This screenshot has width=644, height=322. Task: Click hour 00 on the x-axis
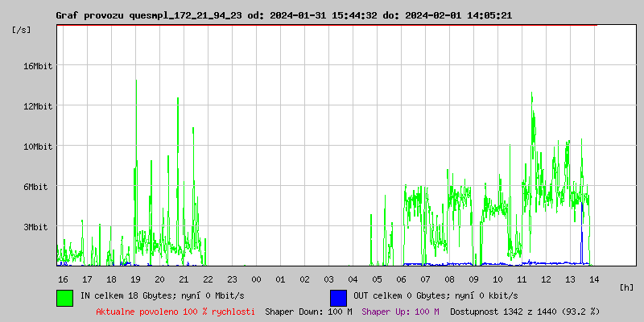coord(256,279)
